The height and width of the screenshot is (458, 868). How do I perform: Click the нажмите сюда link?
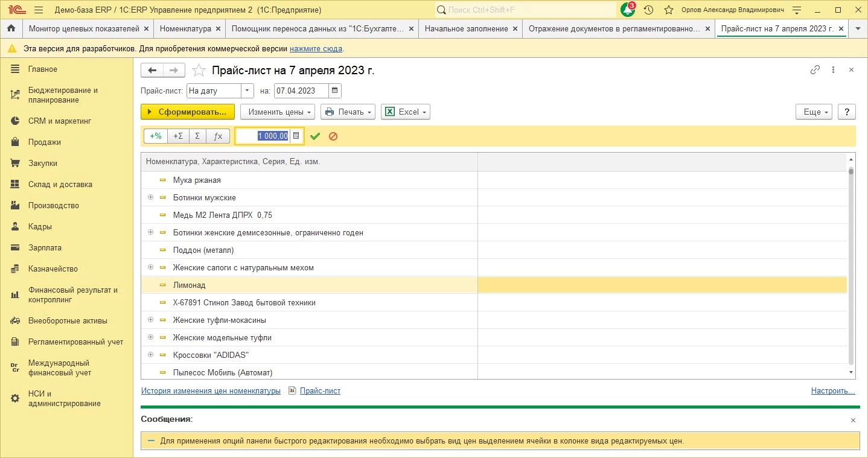(x=316, y=48)
